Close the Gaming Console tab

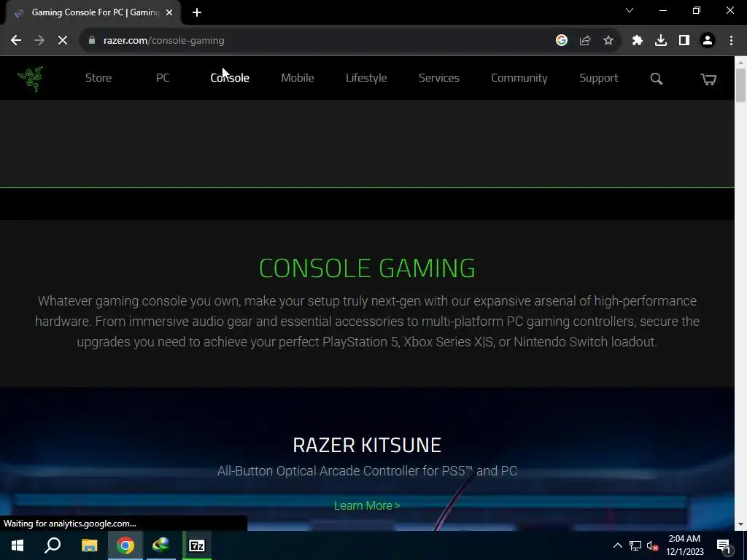coord(169,13)
